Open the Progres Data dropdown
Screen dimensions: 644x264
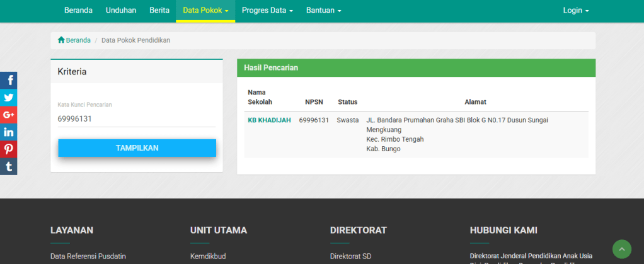click(267, 11)
